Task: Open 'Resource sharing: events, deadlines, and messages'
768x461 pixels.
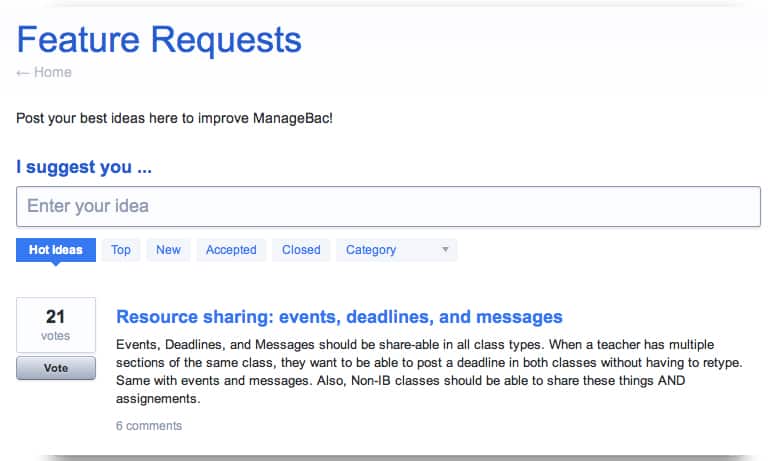Action: (339, 317)
